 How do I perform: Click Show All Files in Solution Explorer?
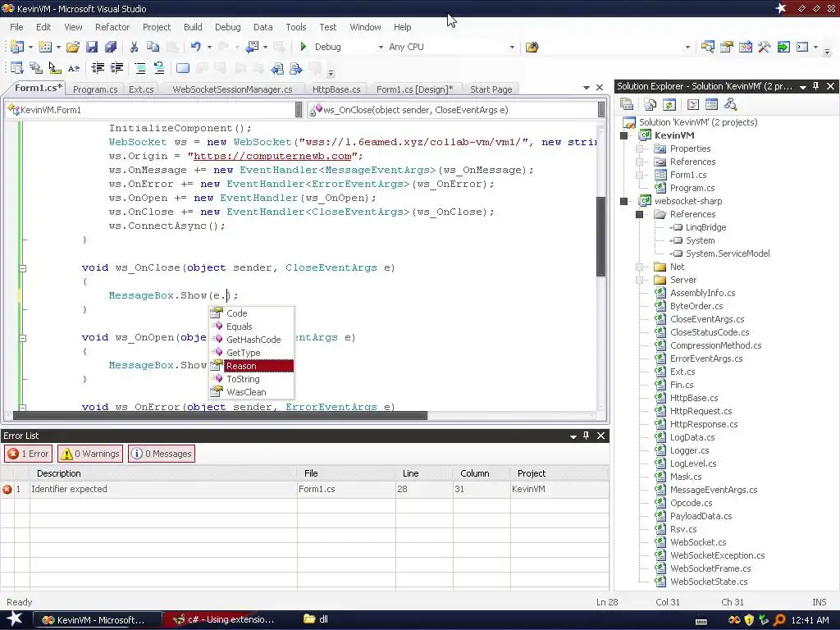651,104
